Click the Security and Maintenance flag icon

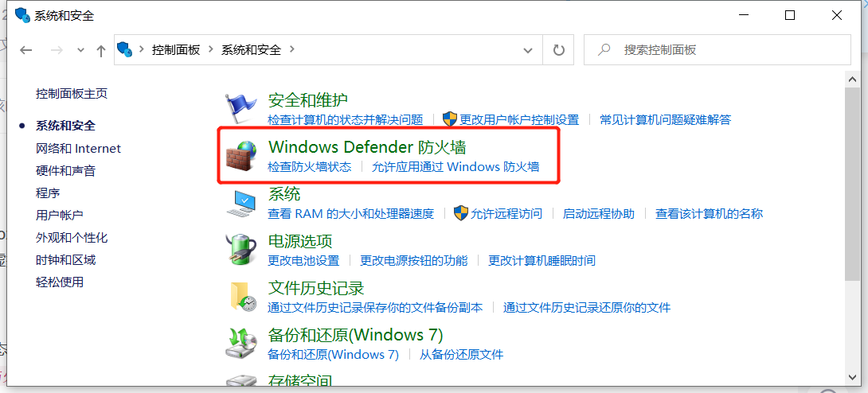point(241,107)
